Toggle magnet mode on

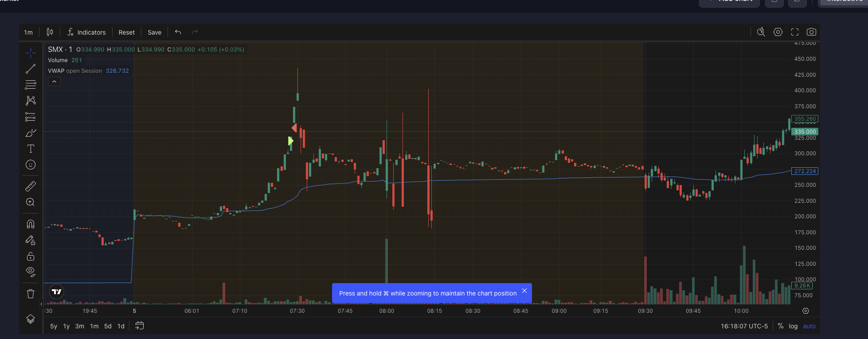click(x=31, y=224)
